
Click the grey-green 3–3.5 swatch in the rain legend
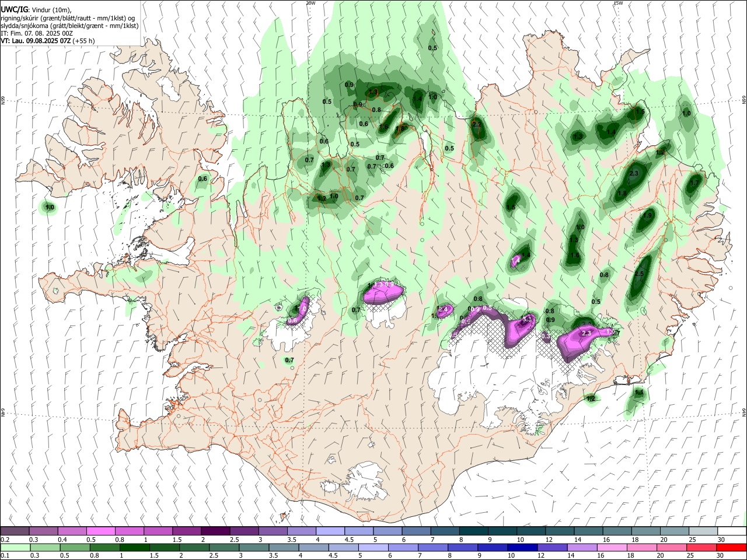(254, 547)
